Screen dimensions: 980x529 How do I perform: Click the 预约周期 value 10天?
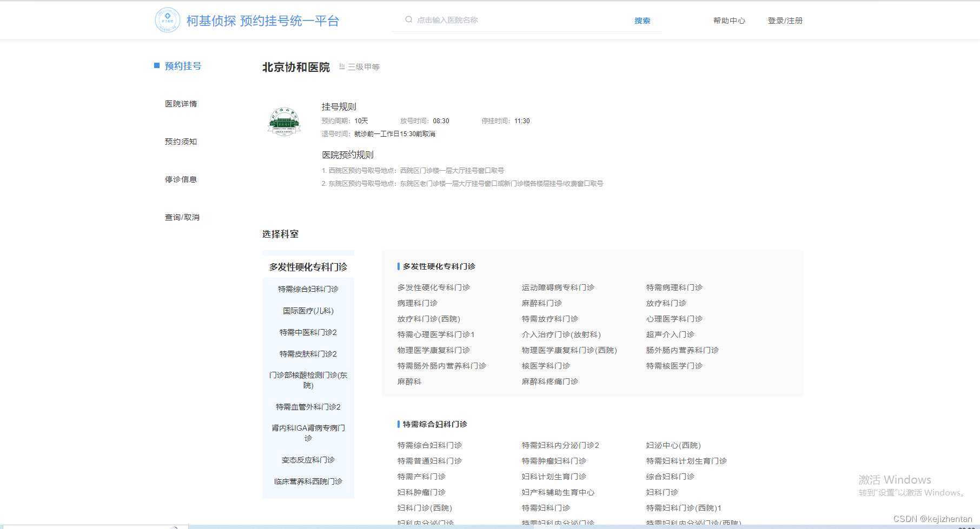(361, 121)
